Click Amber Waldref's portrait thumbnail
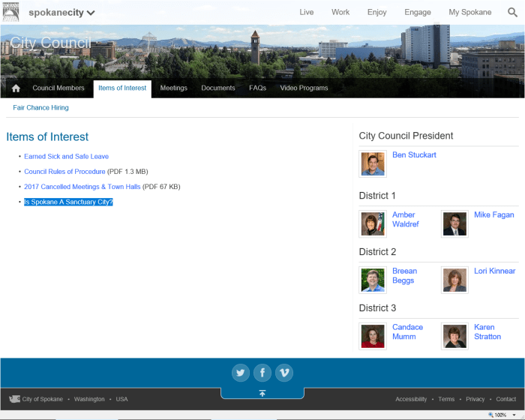 pos(373,223)
